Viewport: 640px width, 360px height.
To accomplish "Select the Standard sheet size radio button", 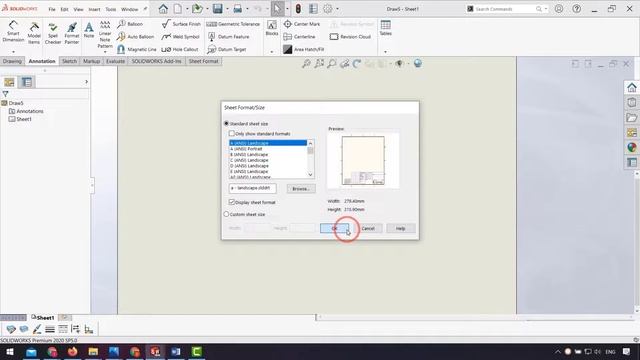I will click(227, 123).
